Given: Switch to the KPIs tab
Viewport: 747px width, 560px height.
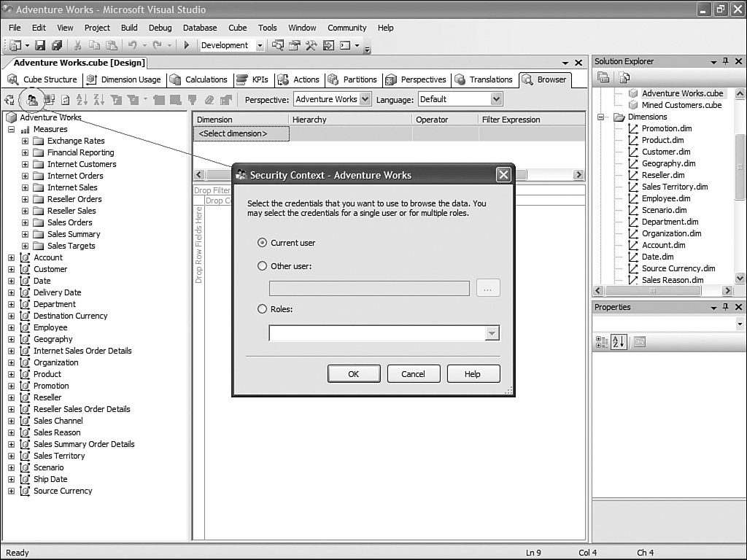Looking at the screenshot, I should 253,79.
